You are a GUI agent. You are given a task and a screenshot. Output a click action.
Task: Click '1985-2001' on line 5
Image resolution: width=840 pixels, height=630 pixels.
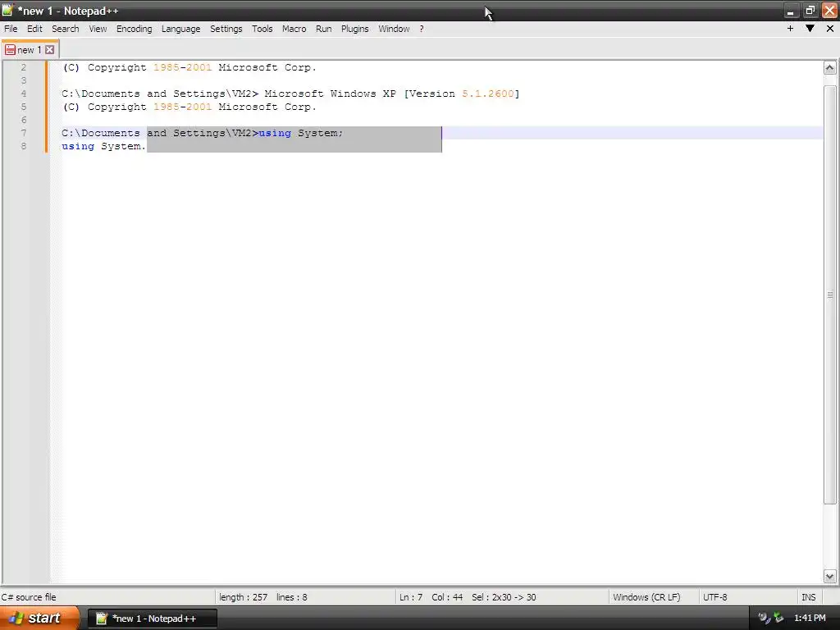[182, 107]
